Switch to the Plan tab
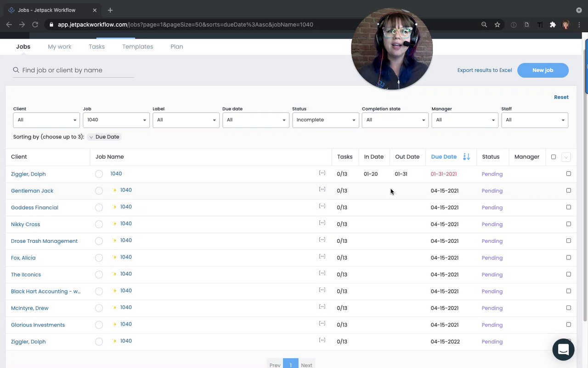The width and height of the screenshot is (588, 368). coord(177,46)
